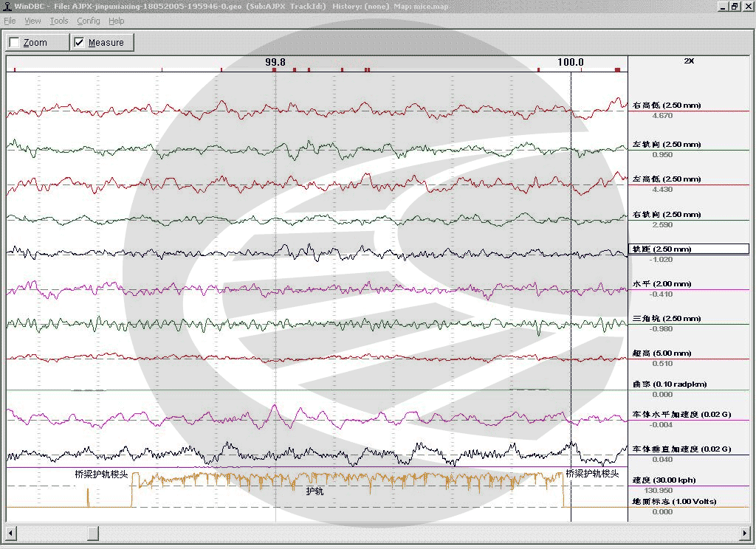Open the File menu
756x549 pixels.
(10, 21)
